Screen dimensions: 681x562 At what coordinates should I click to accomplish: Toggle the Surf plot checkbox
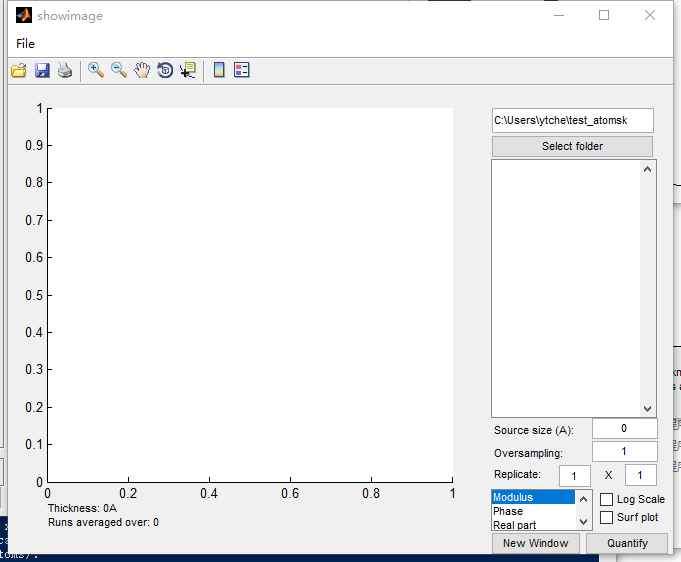[607, 517]
